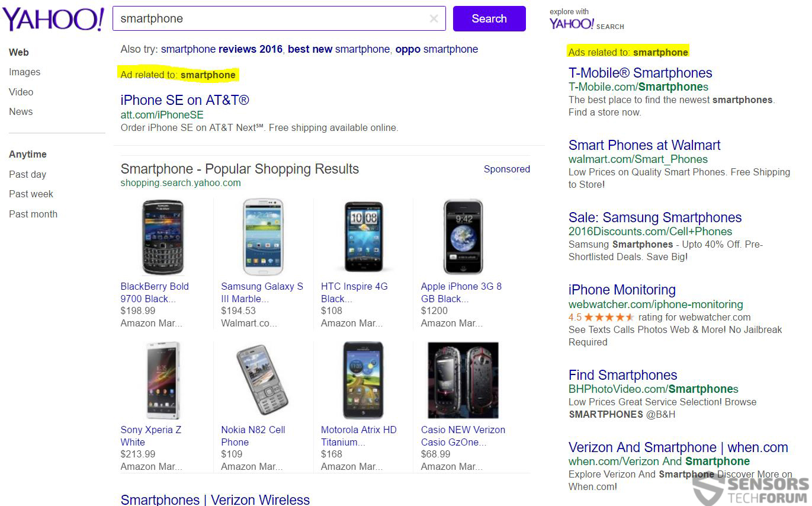Try 'best new smartphone' suggestion
This screenshot has width=812, height=506.
pos(339,49)
